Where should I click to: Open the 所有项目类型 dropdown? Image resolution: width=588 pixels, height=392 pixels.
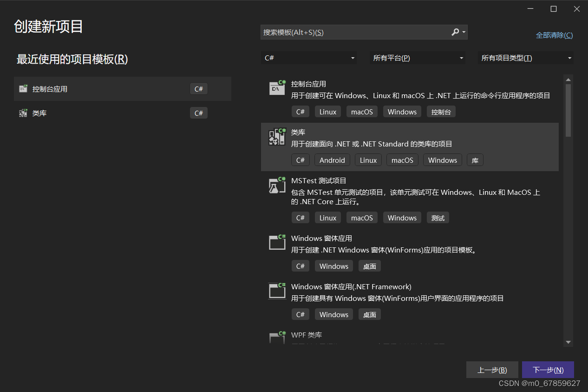[525, 58]
